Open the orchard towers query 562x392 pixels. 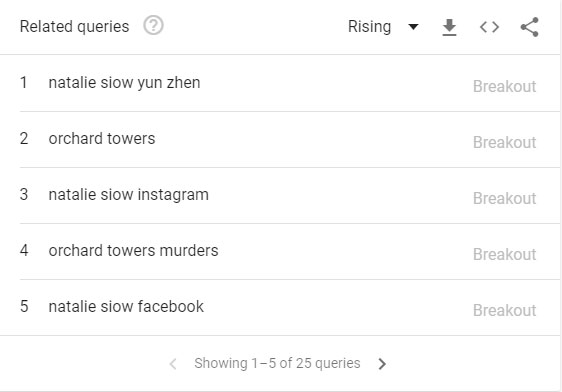coord(102,139)
